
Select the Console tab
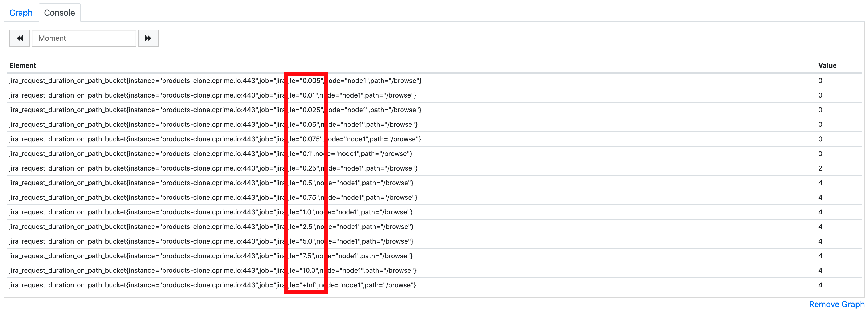click(x=60, y=13)
